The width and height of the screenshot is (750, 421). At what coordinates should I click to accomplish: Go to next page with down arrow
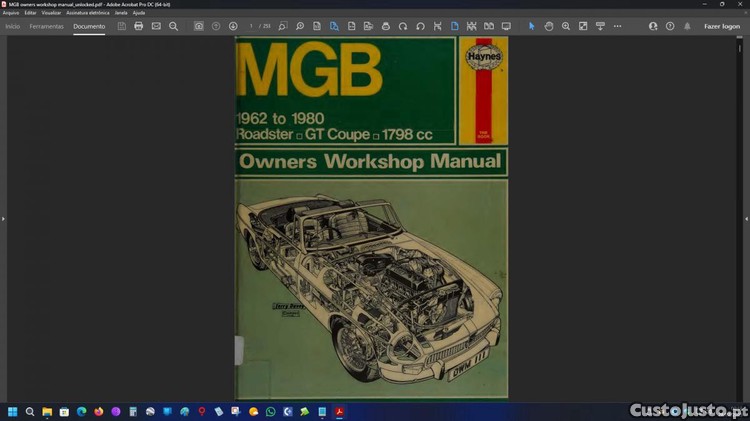(x=233, y=26)
